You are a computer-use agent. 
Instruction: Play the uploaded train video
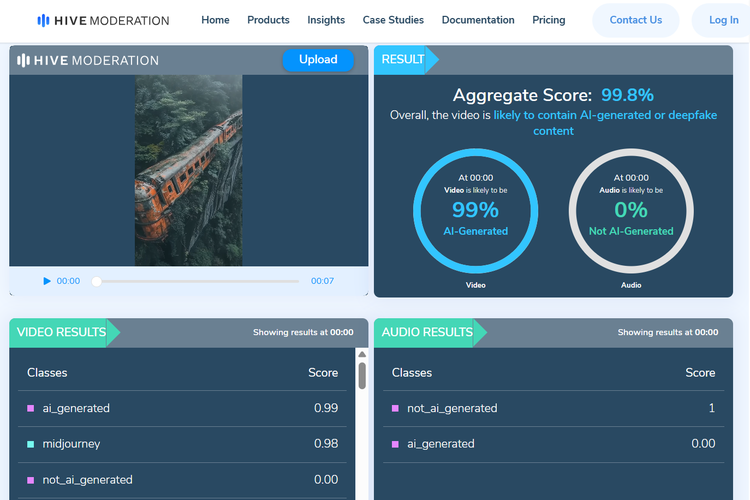(47, 281)
